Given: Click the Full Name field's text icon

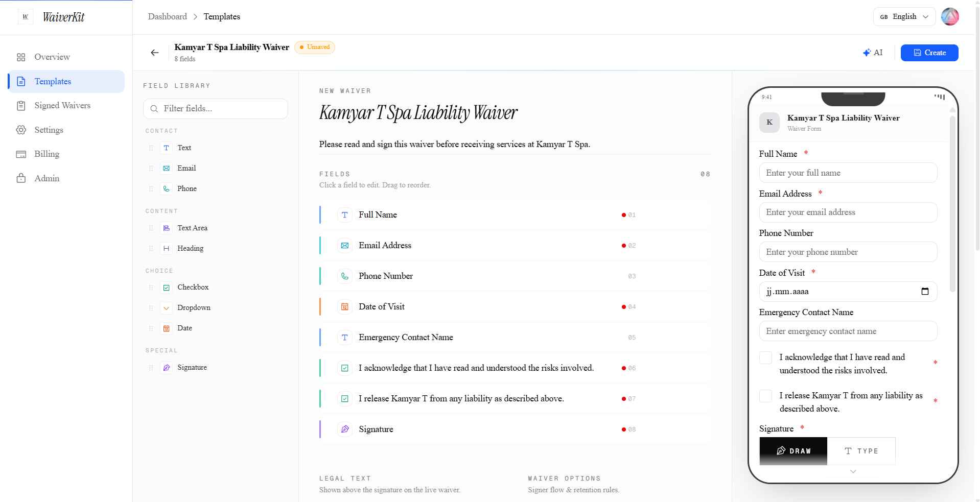Looking at the screenshot, I should [345, 215].
